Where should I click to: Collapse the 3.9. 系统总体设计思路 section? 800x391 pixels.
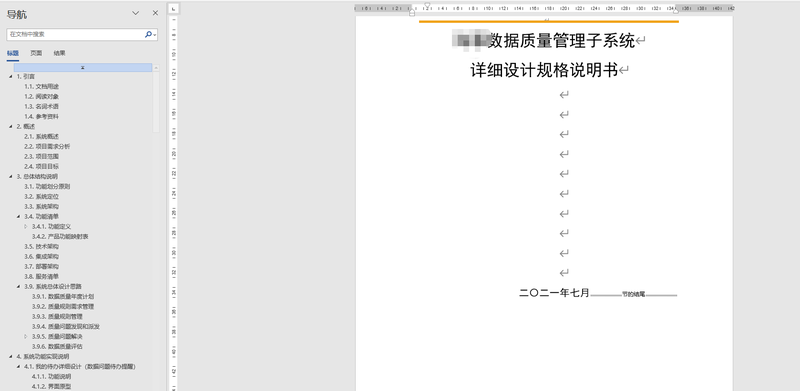click(x=19, y=286)
